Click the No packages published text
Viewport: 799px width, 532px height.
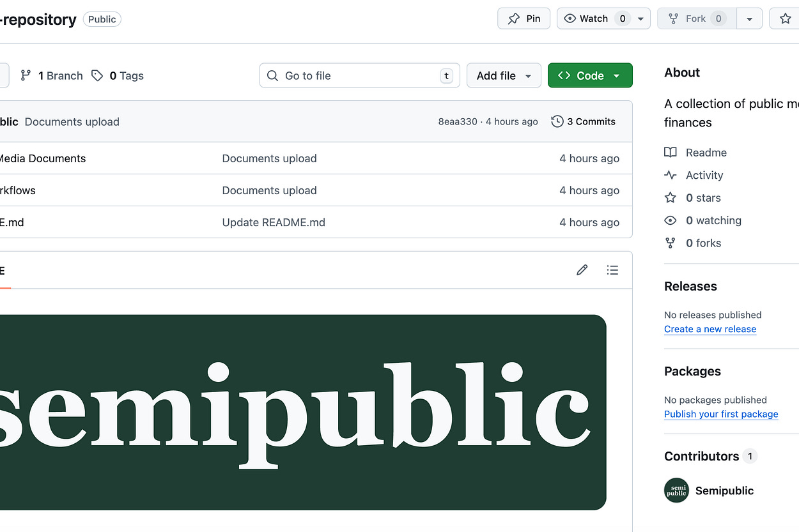coord(715,400)
